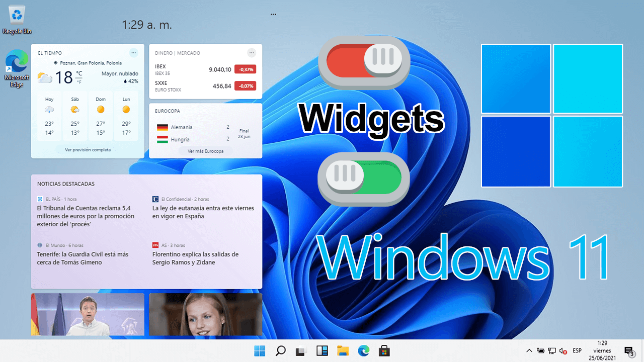Click the -0,37% change badge
The height and width of the screenshot is (362, 644).
[246, 70]
